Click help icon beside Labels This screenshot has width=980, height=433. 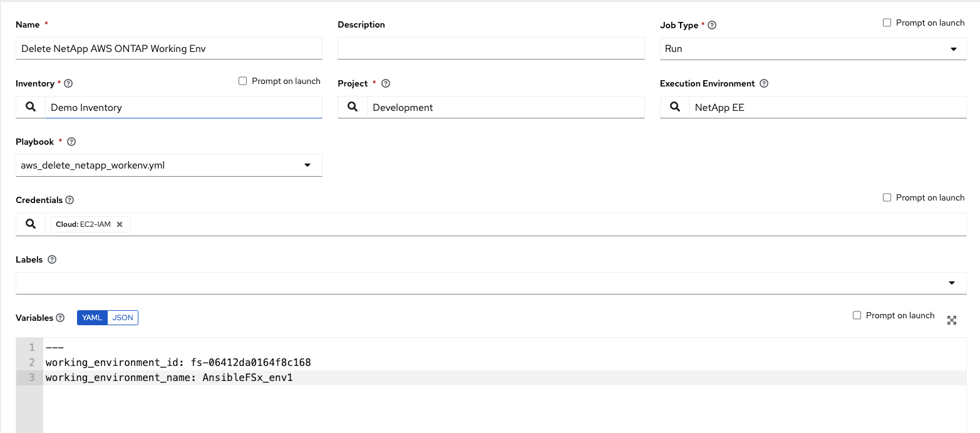click(52, 259)
